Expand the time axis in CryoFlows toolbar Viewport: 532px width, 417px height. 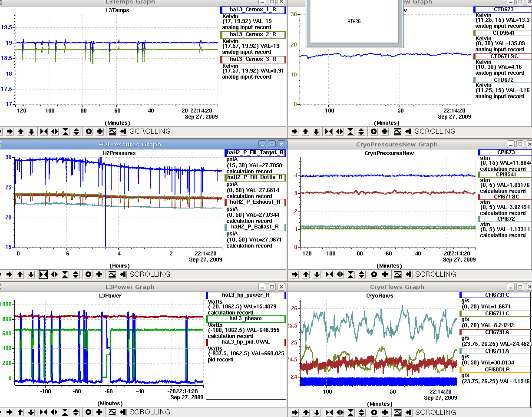tap(340, 412)
